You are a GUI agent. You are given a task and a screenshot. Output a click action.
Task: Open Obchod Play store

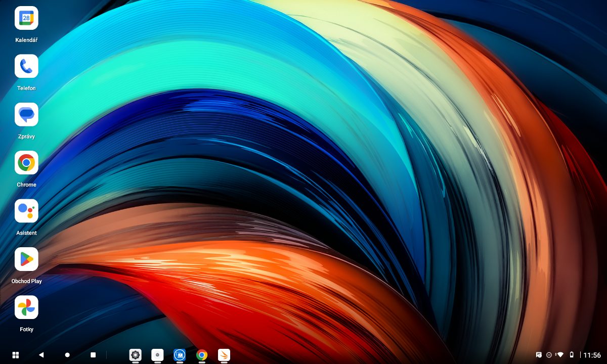point(26,259)
